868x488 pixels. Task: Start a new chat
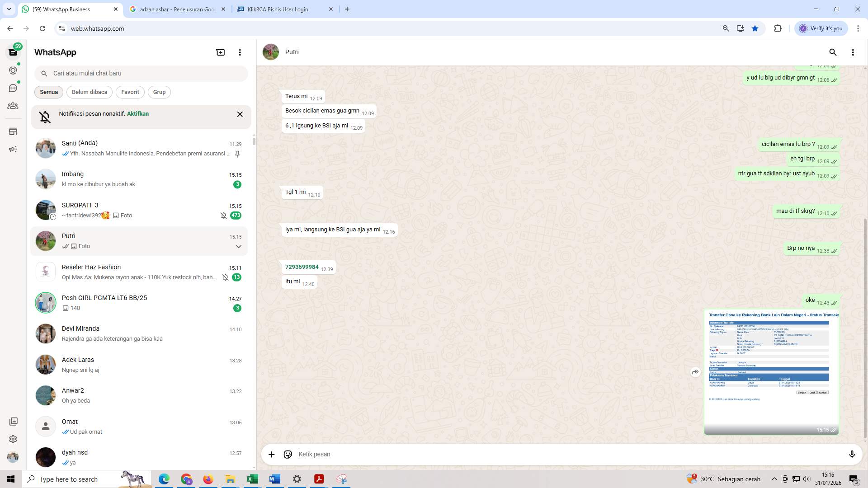(220, 52)
